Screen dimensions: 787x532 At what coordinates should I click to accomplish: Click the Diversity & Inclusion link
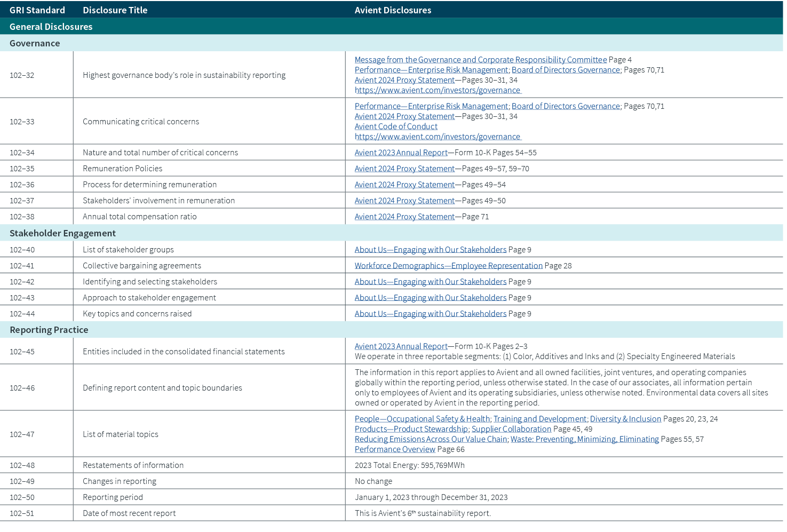tap(625, 418)
